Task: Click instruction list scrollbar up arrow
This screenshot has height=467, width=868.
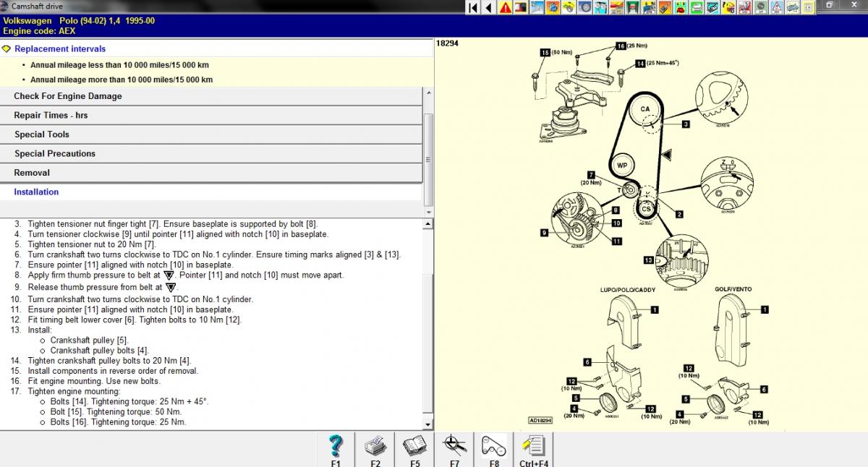Action: pos(428,224)
